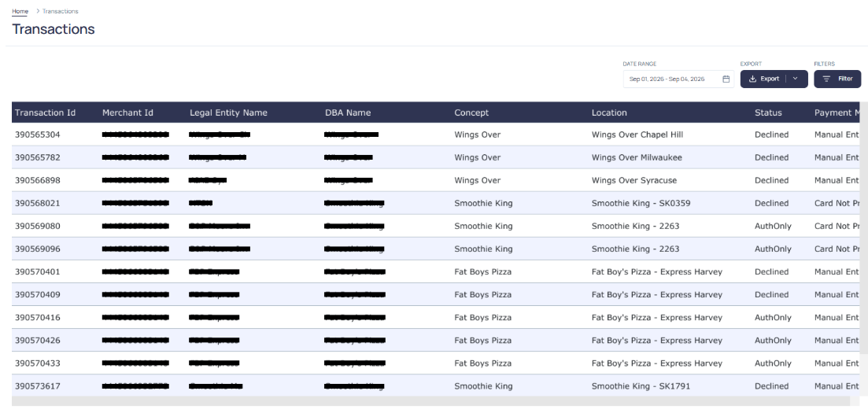Click Fat Boys Pizza concept in row 390570401
This screenshot has height=413, width=868.
(482, 272)
